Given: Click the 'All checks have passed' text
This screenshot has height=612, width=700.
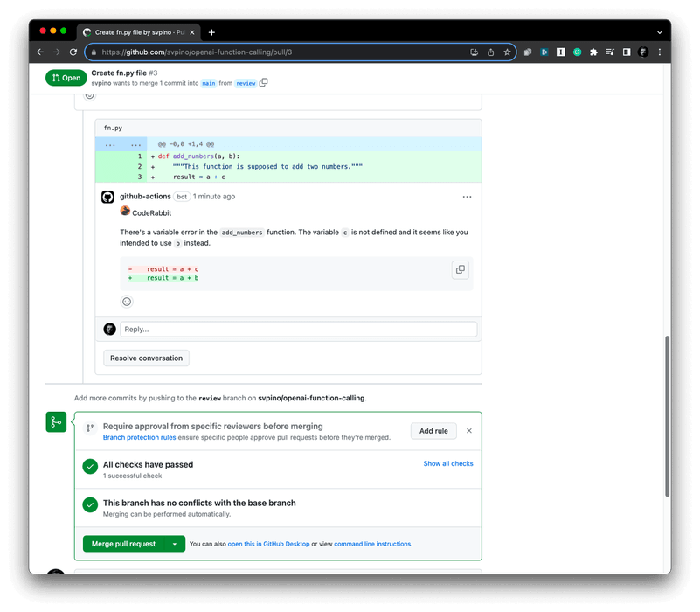Looking at the screenshot, I should coord(149,464).
